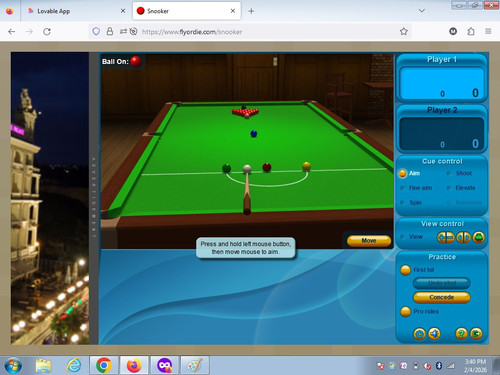
Task: Open help with the question mark icon
Action: pyautogui.click(x=461, y=333)
